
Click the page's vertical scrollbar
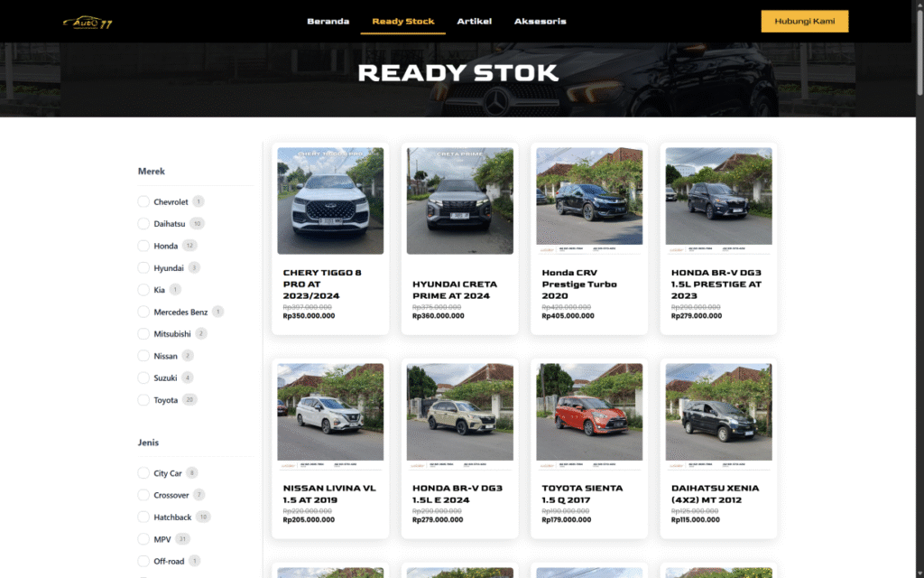pos(919,271)
